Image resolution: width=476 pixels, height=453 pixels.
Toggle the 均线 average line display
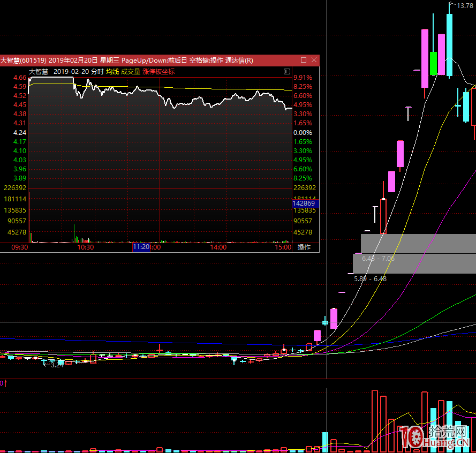(112, 72)
